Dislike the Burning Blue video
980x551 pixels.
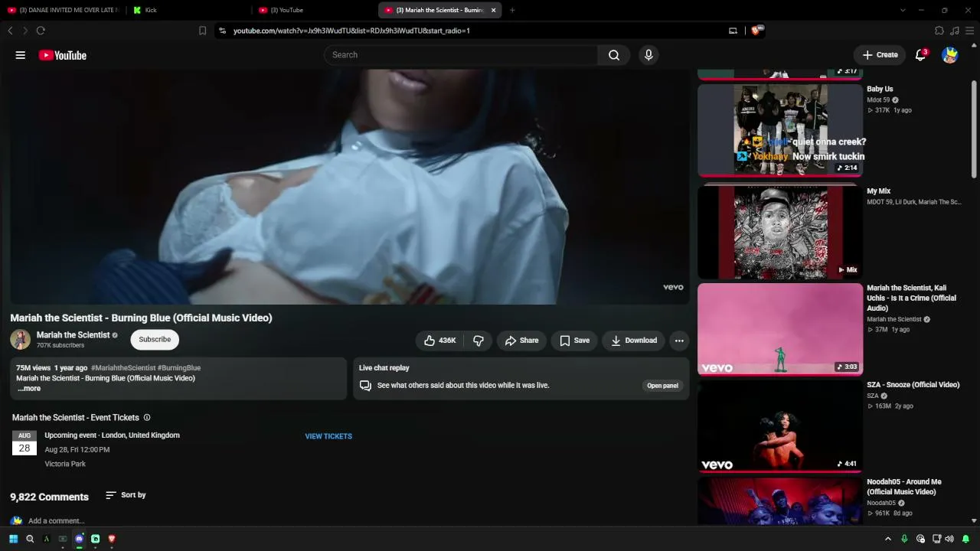[479, 341]
